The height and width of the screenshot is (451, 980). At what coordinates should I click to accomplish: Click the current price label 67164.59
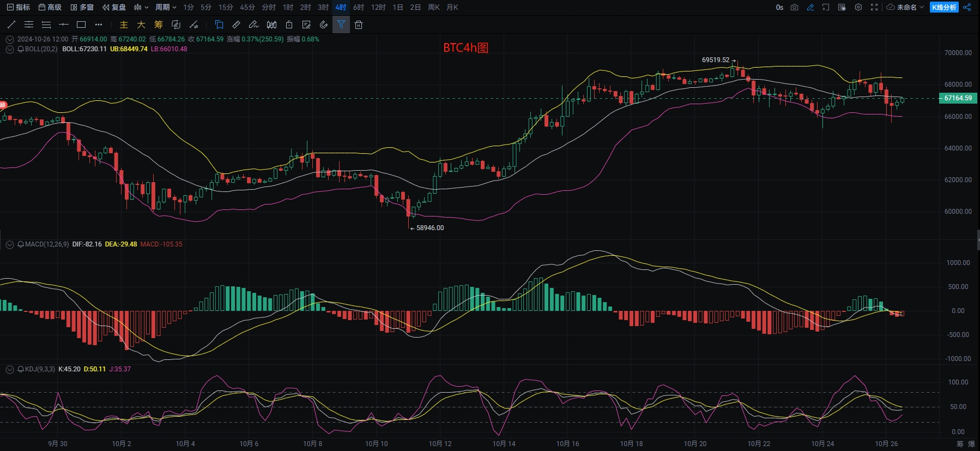[x=958, y=98]
